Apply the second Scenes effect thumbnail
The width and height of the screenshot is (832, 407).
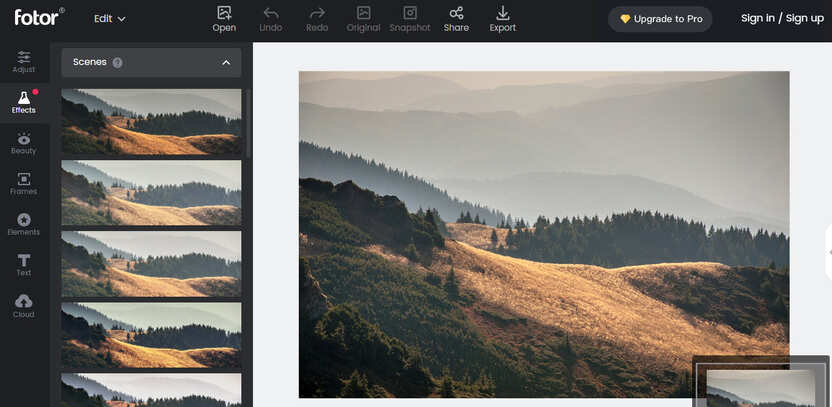pyautogui.click(x=151, y=193)
